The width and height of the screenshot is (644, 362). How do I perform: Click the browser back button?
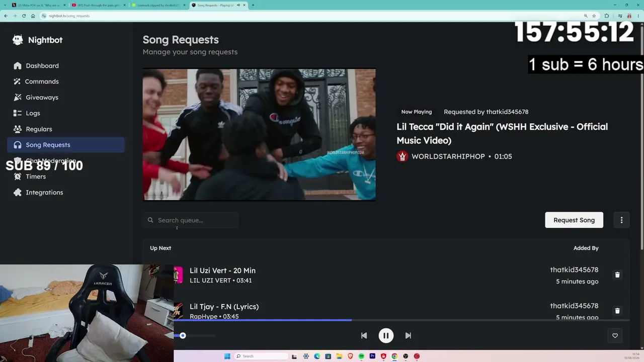6,16
